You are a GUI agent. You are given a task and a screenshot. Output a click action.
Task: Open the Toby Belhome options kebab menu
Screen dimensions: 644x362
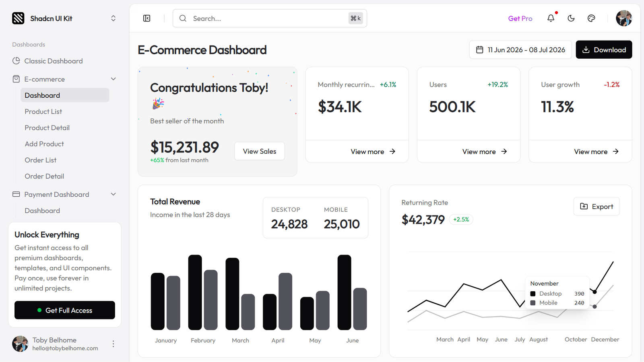113,343
